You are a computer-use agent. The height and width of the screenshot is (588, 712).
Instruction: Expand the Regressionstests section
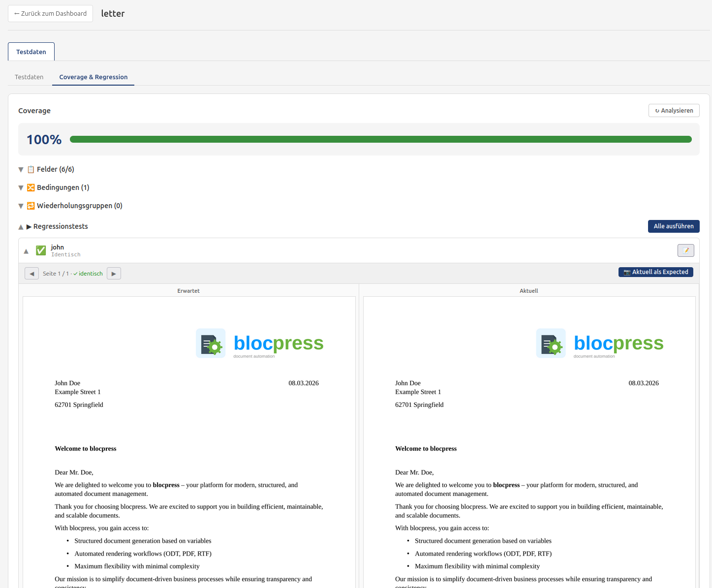(21, 226)
